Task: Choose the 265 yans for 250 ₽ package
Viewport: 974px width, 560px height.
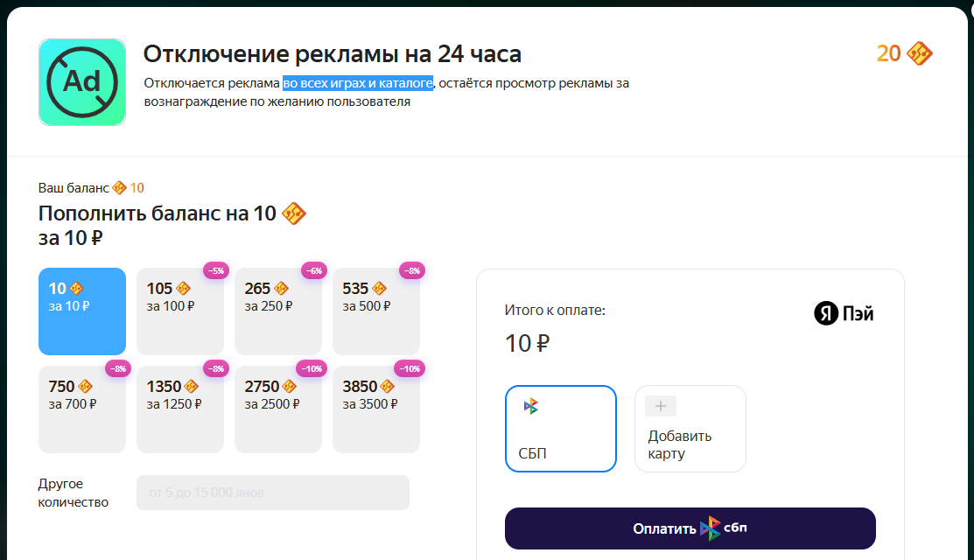Action: 278,311
